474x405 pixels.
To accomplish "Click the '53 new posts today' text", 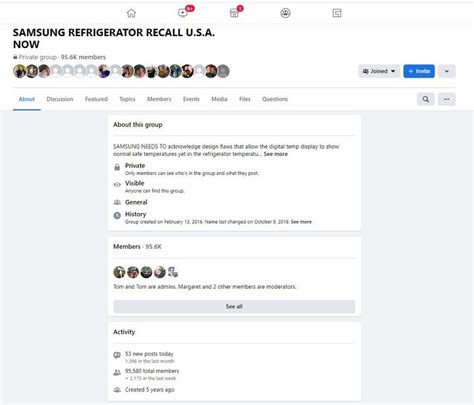I will (x=149, y=354).
